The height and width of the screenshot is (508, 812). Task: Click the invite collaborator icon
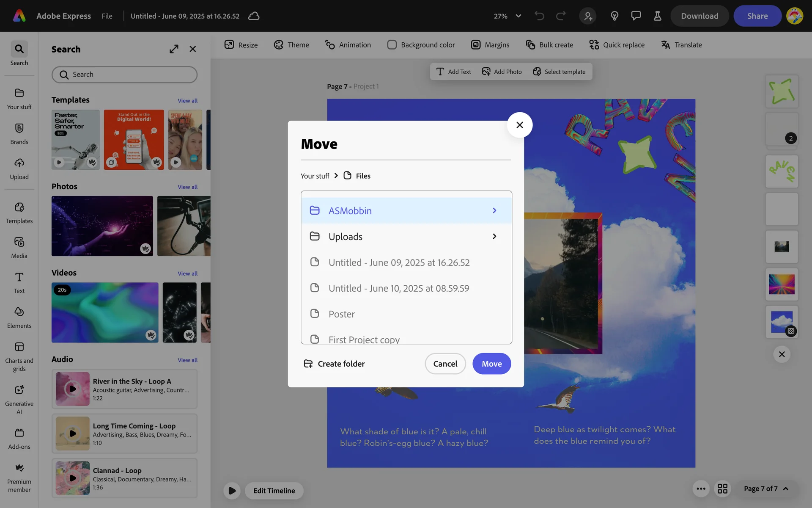point(588,16)
